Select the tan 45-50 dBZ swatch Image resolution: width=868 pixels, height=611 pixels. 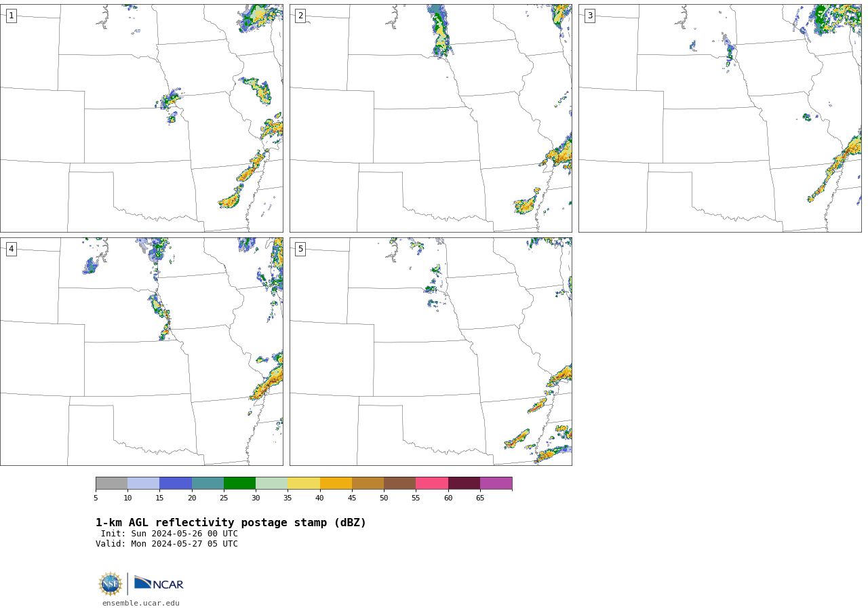[368, 484]
